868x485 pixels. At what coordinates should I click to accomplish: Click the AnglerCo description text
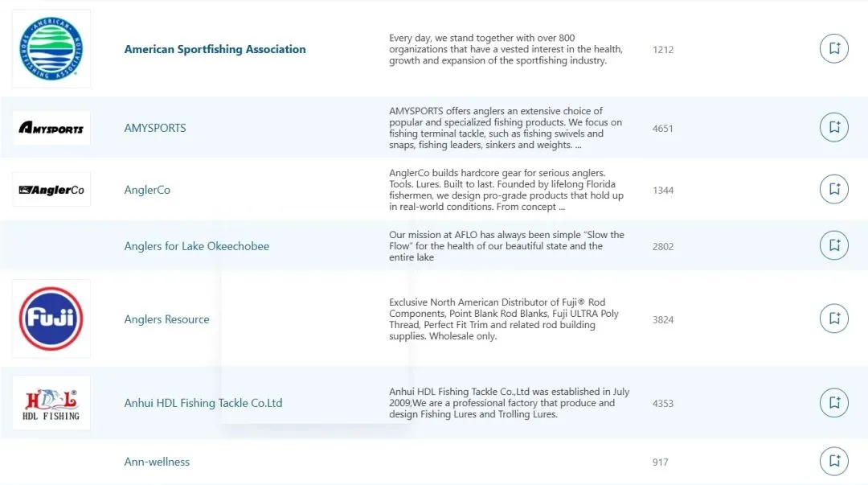click(506, 190)
